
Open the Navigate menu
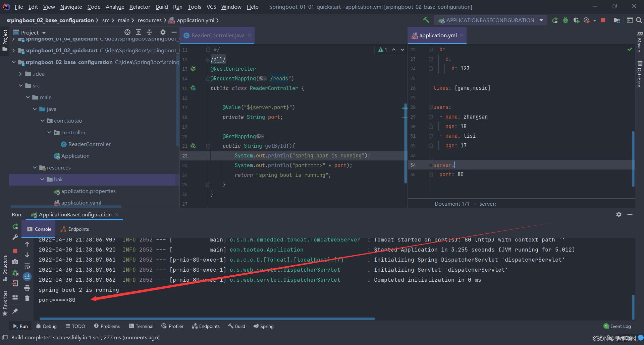tap(71, 7)
